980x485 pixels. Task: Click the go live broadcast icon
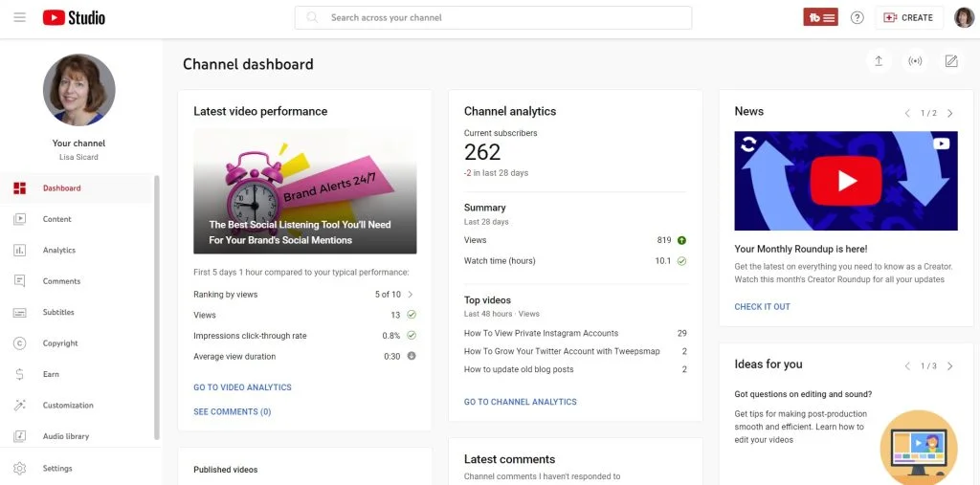[915, 61]
